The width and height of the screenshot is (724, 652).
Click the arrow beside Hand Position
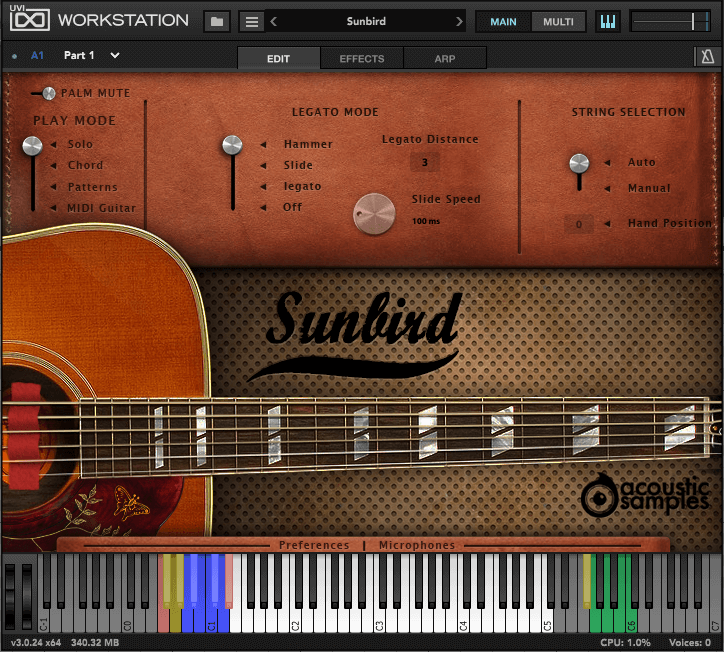pyautogui.click(x=607, y=223)
